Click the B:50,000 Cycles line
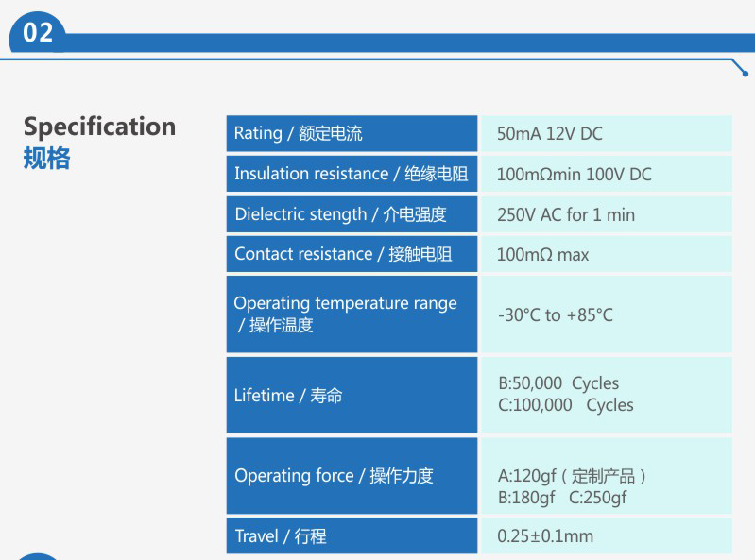Image resolution: width=755 pixels, height=560 pixels. (x=558, y=383)
